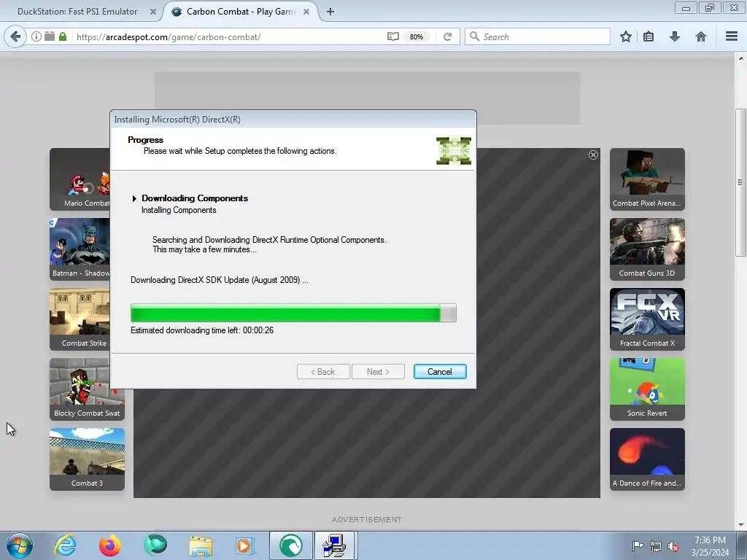Go to the home page icon
This screenshot has width=747, height=560.
click(701, 36)
